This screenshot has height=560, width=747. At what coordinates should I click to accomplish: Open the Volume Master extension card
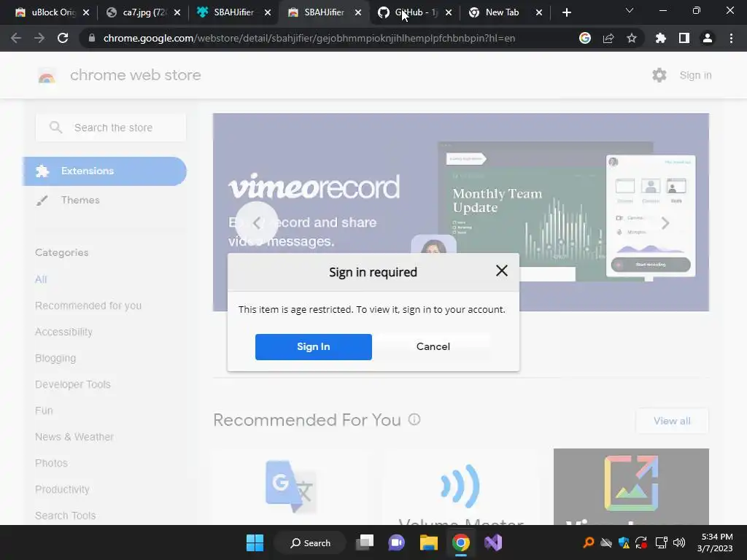point(460,486)
